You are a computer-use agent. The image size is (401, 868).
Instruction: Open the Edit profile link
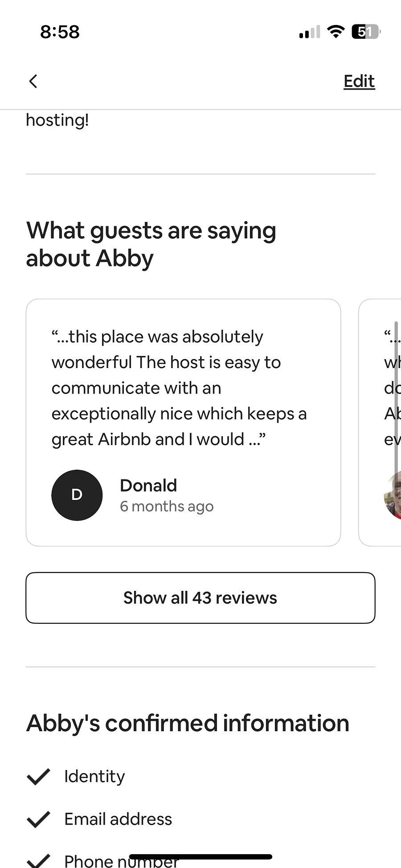tap(359, 81)
